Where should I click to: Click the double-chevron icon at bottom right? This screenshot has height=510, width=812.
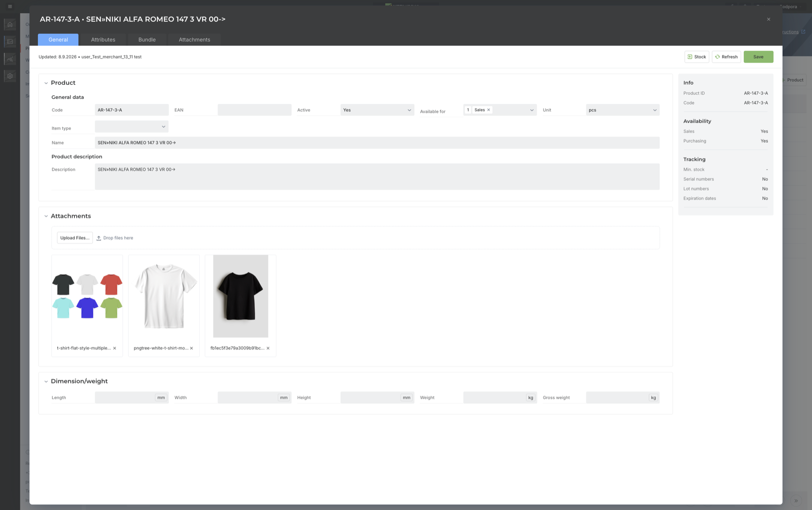coord(796,501)
